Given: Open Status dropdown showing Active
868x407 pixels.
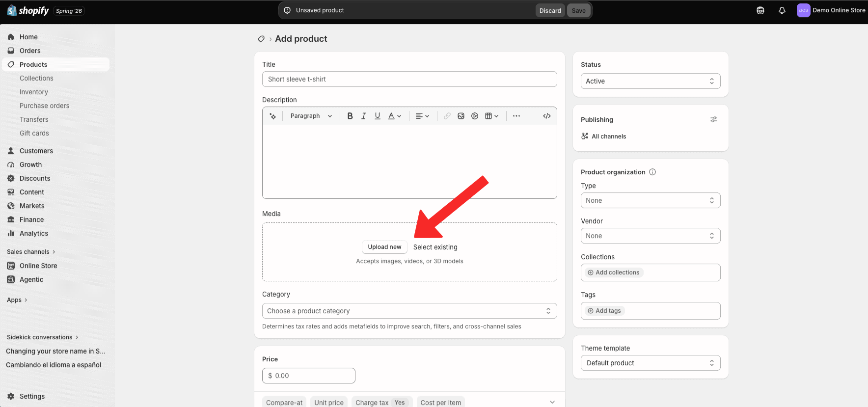Looking at the screenshot, I should pos(651,81).
